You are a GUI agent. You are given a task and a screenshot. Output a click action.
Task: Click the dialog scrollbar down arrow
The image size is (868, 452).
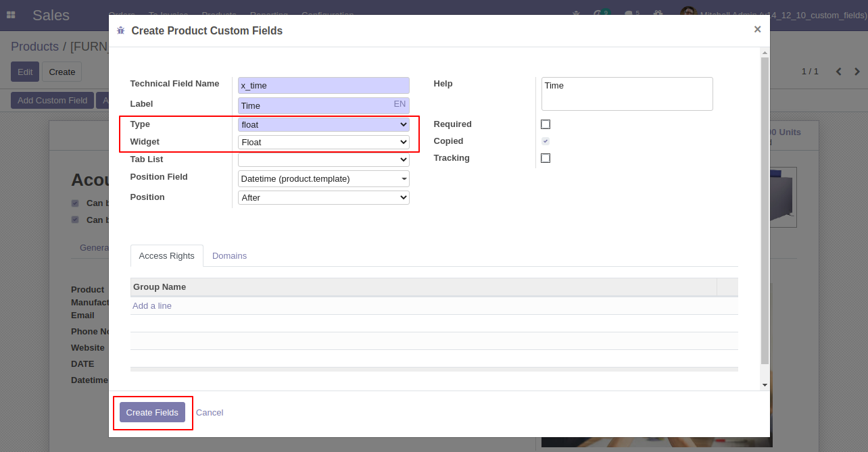click(765, 385)
